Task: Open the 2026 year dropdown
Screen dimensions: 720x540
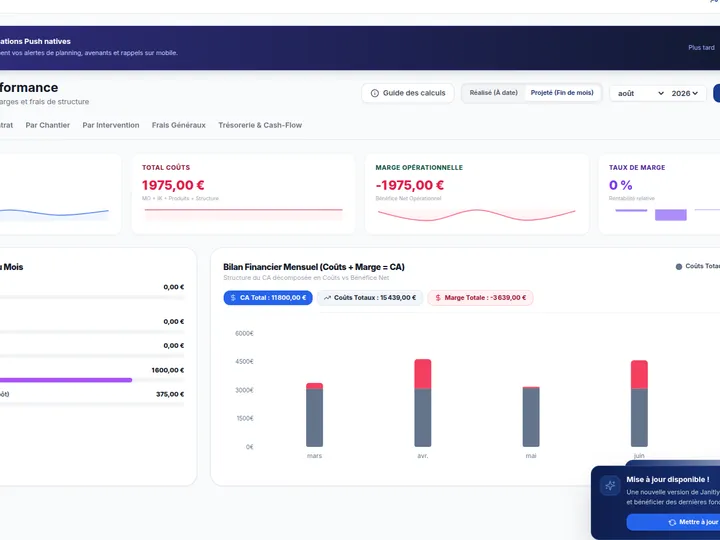Action: point(685,93)
